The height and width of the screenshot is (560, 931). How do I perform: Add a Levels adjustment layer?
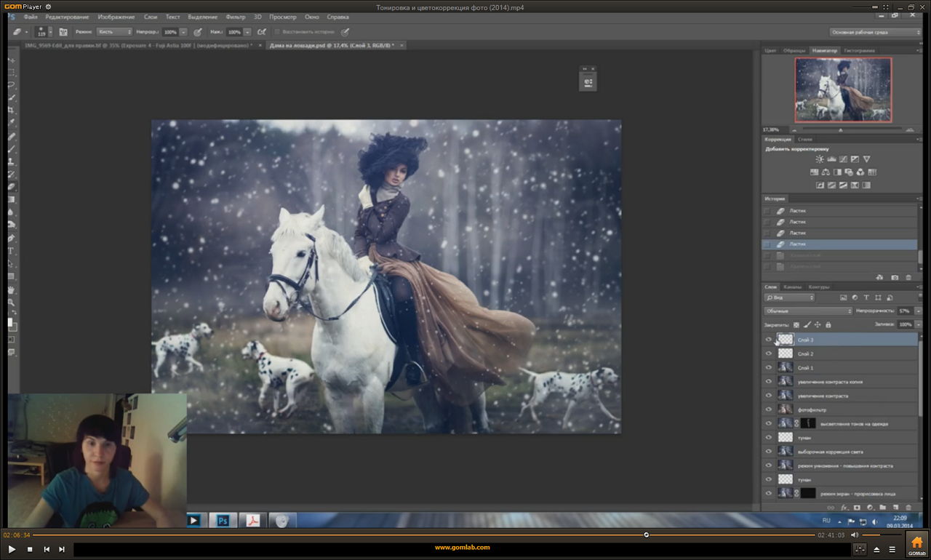831,159
